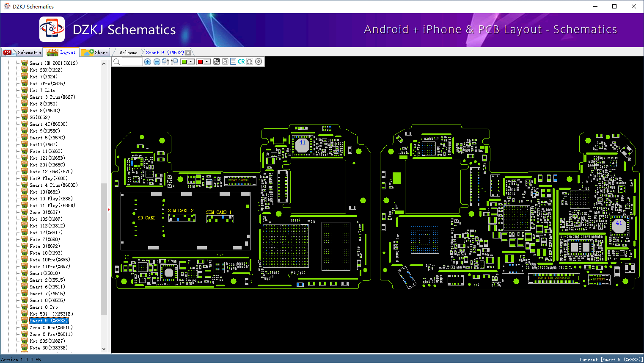Click the red splitter arrow beside the model list

click(109, 209)
